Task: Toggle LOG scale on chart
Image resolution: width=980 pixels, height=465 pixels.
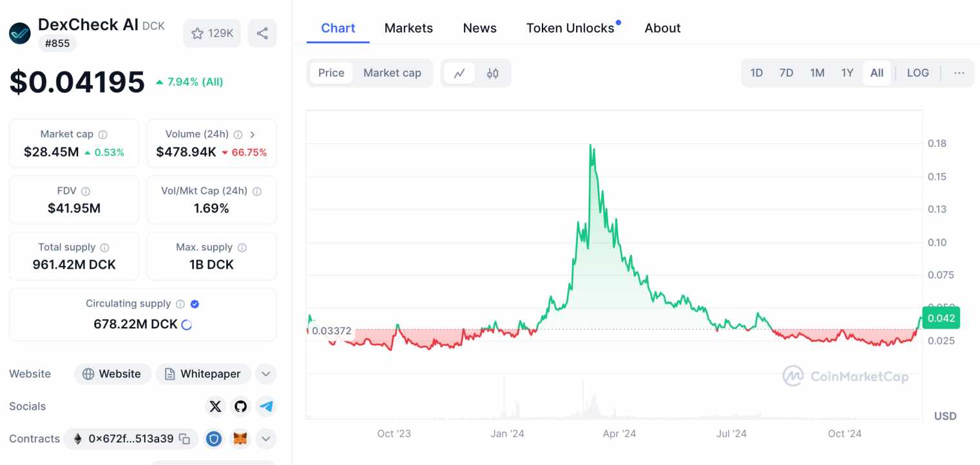Action: [x=918, y=73]
